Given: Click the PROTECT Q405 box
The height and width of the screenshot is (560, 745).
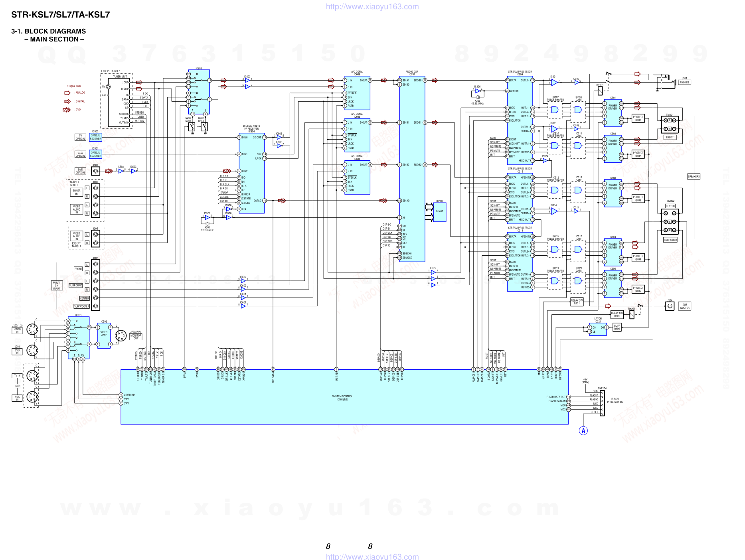Looking at the screenshot, I should [x=638, y=289].
